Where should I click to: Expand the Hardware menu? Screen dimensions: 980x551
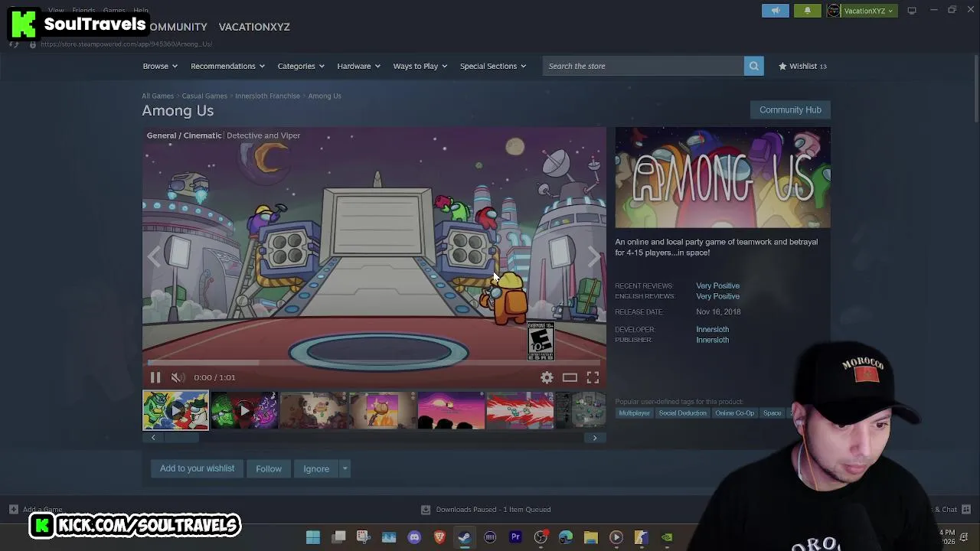click(x=358, y=66)
